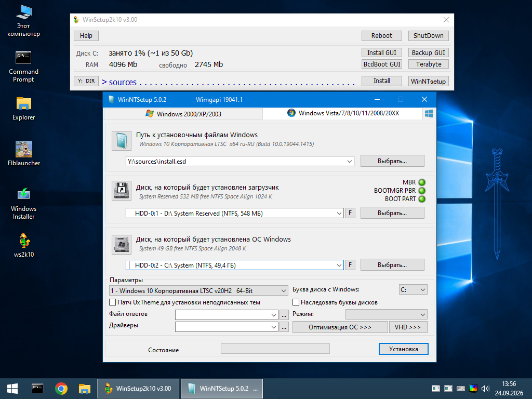Image resolution: width=532 pixels, height=399 pixels.
Task: Click the green BOOTMGR PBR status indicator
Action: point(422,191)
